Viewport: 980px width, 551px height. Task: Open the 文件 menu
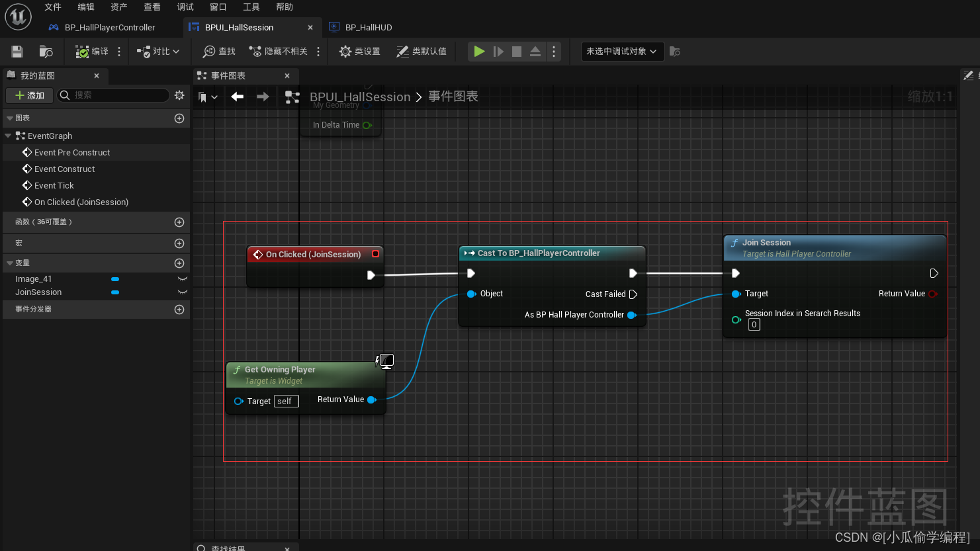click(x=53, y=7)
